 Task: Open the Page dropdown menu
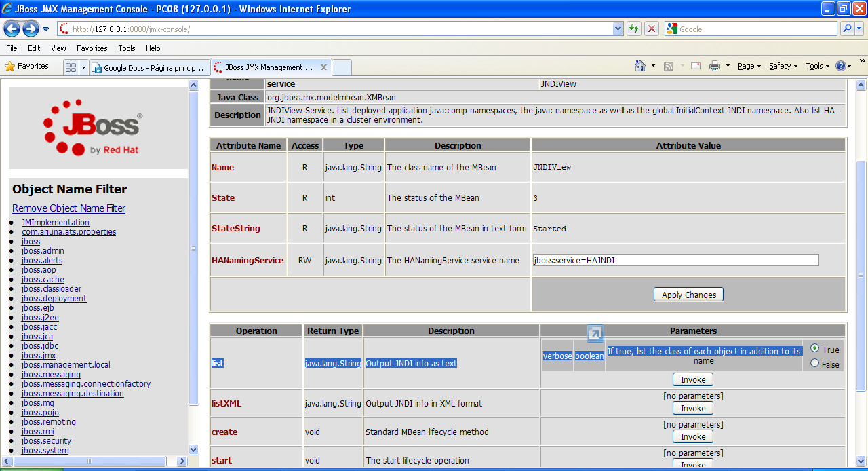(745, 65)
